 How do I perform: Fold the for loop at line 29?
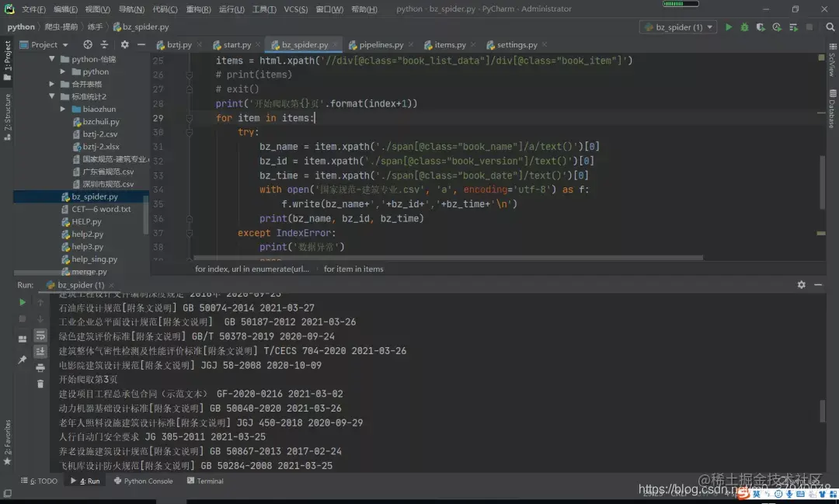190,118
